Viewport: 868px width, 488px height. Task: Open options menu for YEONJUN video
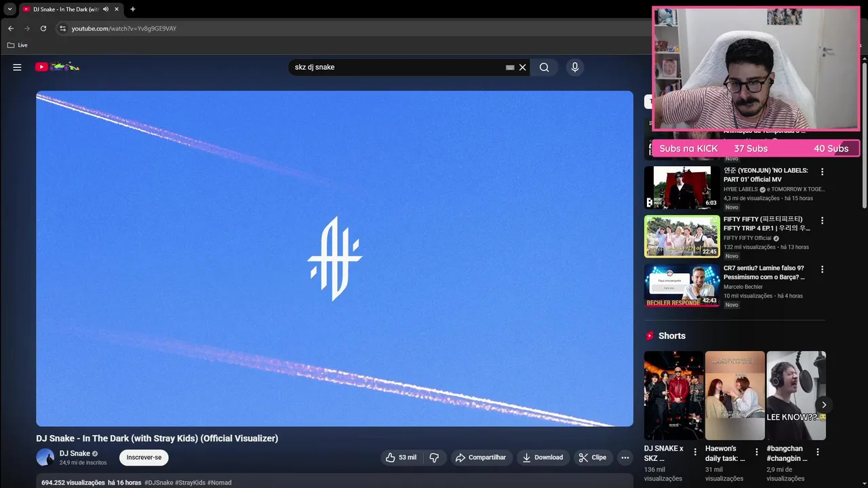[x=822, y=172]
